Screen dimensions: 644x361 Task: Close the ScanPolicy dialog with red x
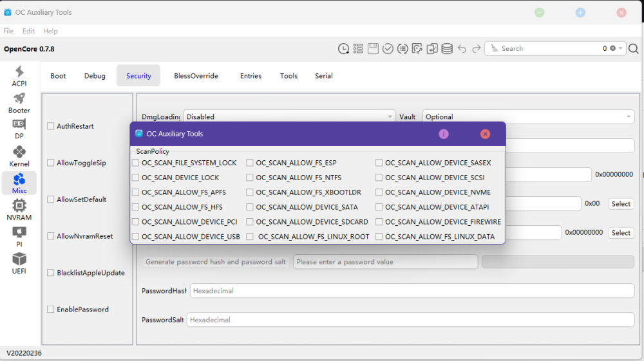tap(485, 134)
